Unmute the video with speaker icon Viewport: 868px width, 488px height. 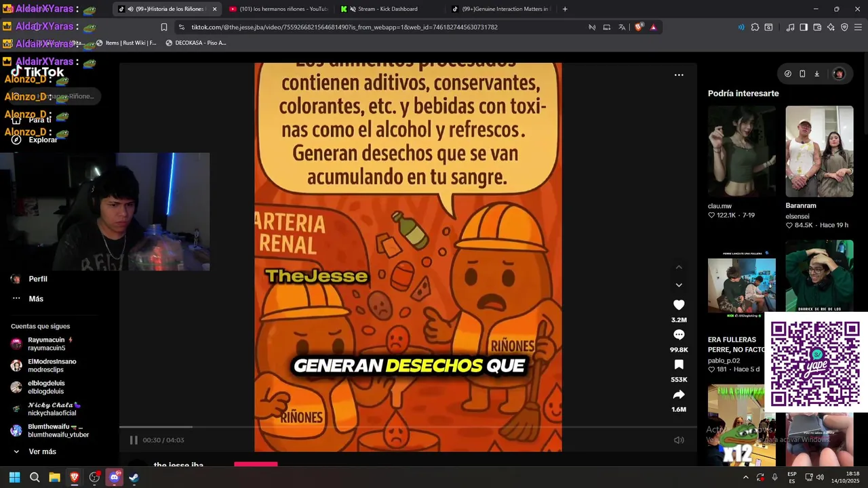click(679, 440)
